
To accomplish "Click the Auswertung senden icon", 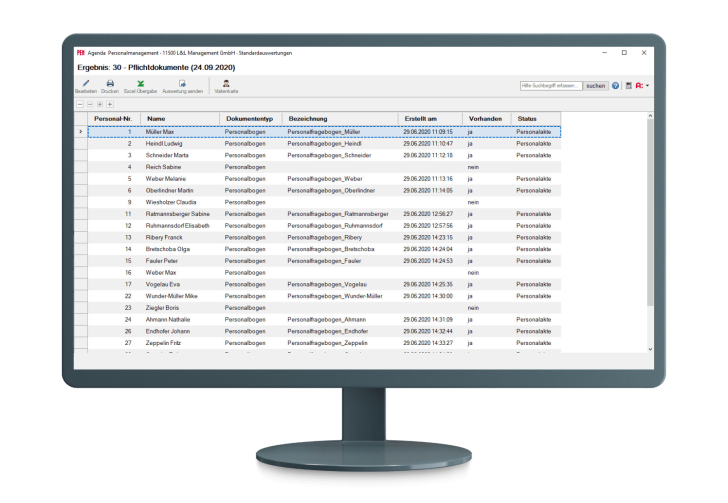I will pyautogui.click(x=182, y=83).
